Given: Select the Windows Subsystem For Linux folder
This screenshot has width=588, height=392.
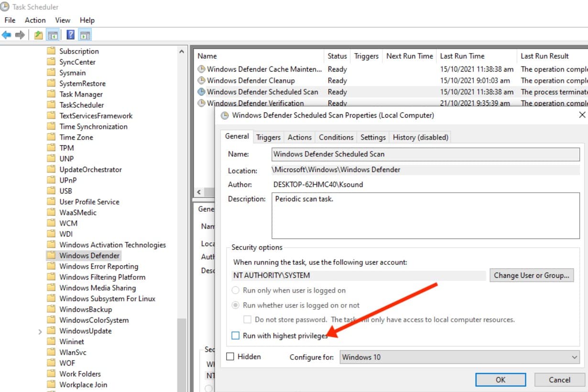Looking at the screenshot, I should [x=107, y=299].
